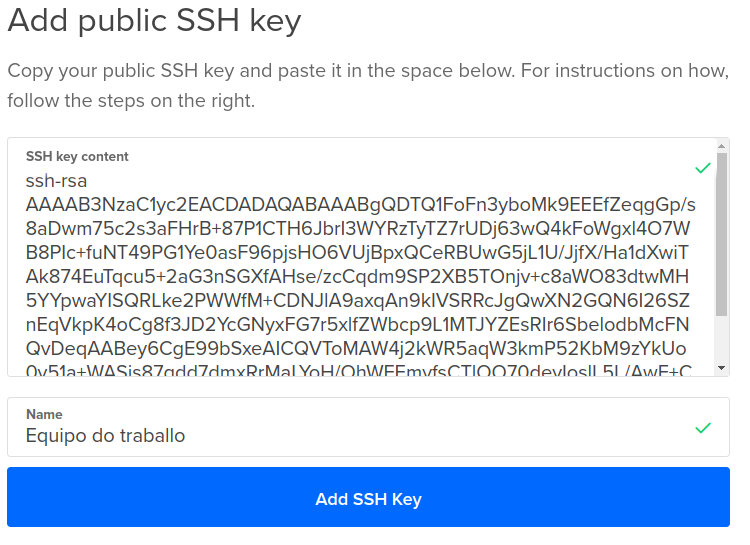Focus the Name field containing "Equipo do traballo"
This screenshot has width=750, height=545.
(350, 436)
